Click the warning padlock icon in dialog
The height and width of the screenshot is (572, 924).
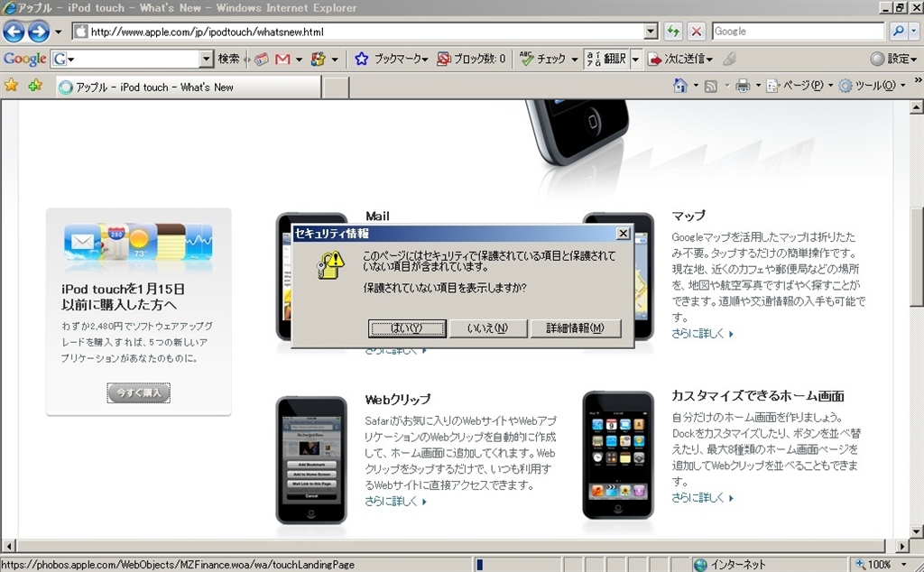click(x=330, y=264)
